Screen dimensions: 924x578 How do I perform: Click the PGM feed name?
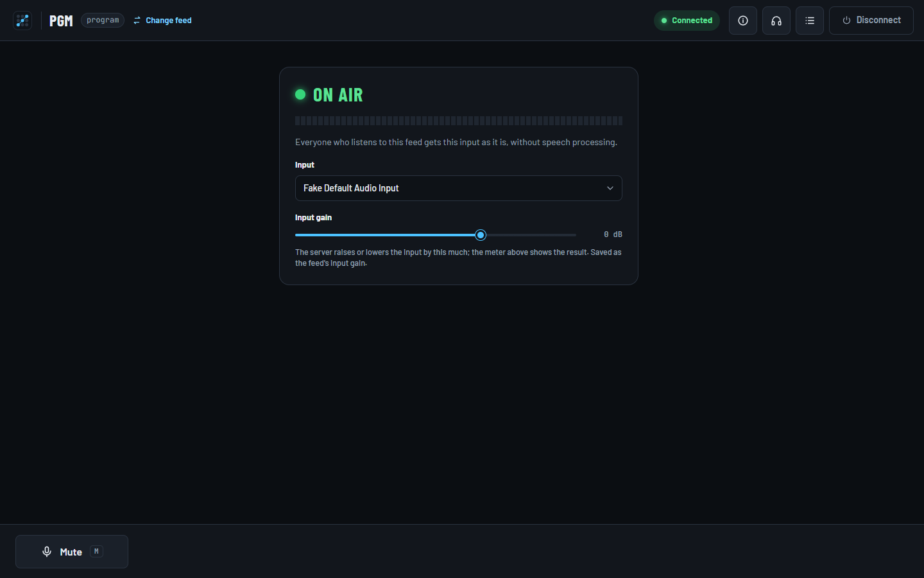[x=61, y=21]
